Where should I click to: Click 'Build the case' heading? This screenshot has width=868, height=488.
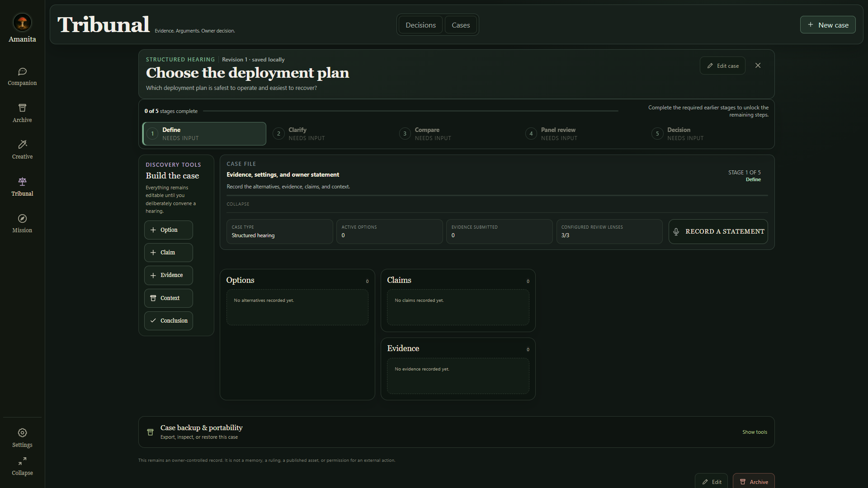pos(172,176)
